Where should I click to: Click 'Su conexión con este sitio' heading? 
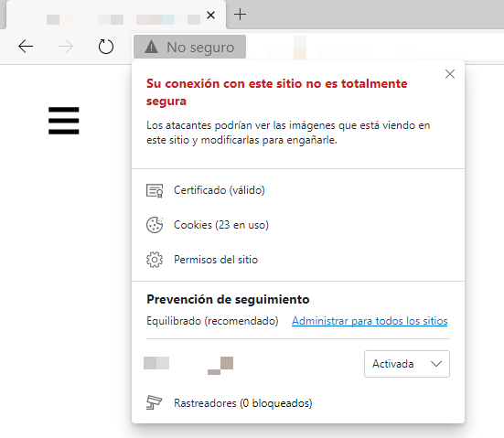coord(277,92)
